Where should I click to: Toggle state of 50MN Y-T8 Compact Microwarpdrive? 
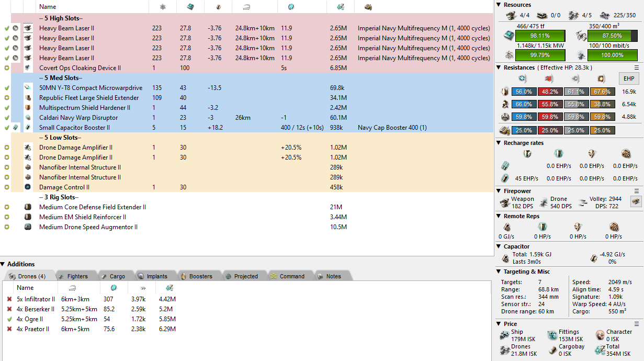[x=7, y=88]
